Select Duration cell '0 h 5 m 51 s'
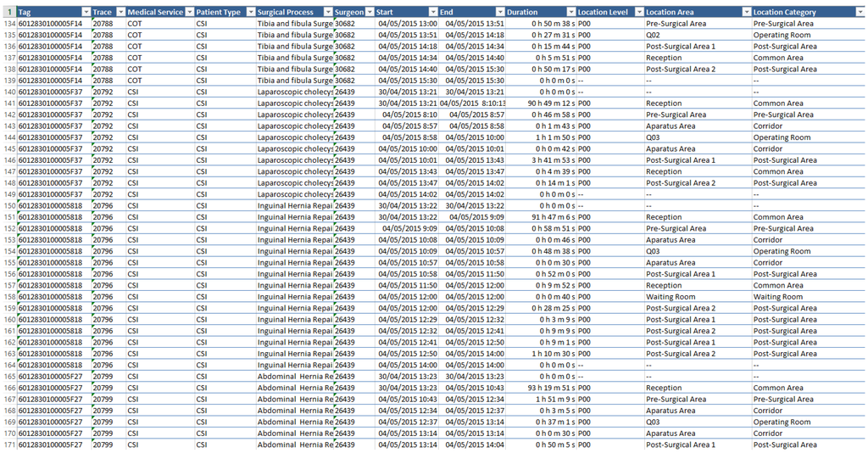This screenshot has width=868, height=453. [541, 58]
